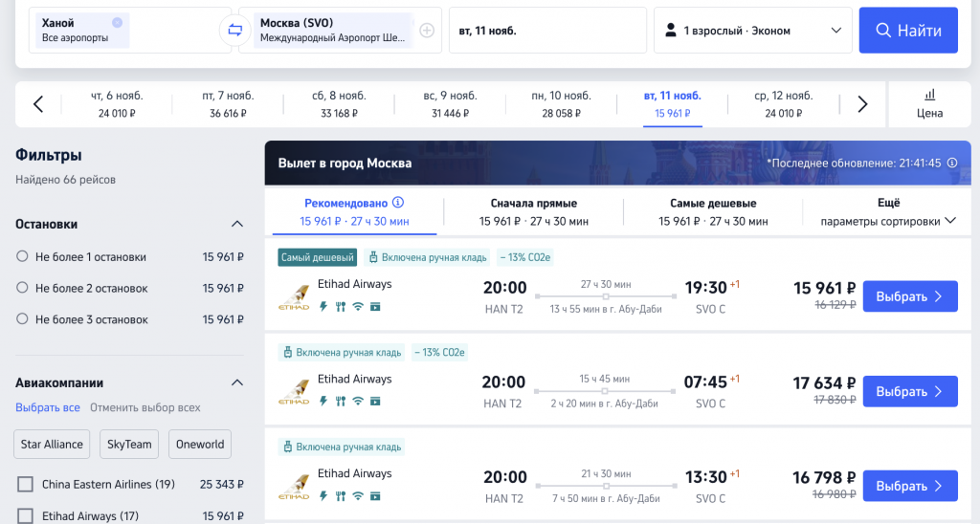Switch to Самые дешевые sorting tab
The height and width of the screenshot is (524, 980).
pos(712,212)
